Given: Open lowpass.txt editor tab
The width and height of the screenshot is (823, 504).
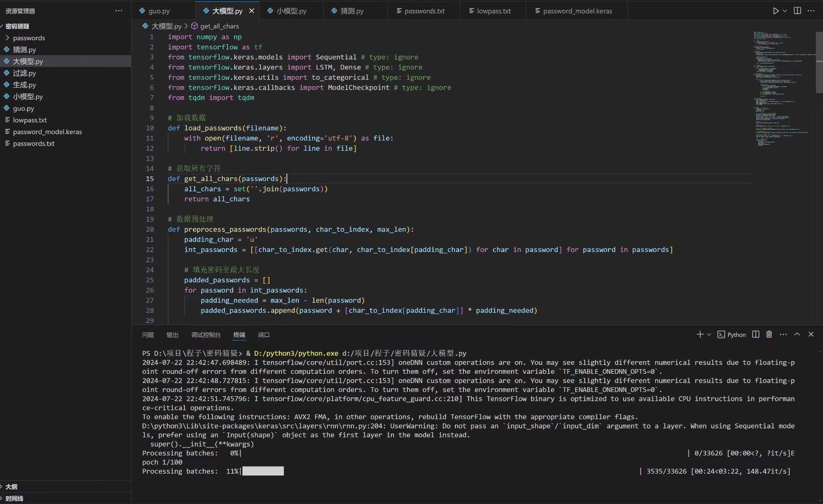Looking at the screenshot, I should [493, 11].
